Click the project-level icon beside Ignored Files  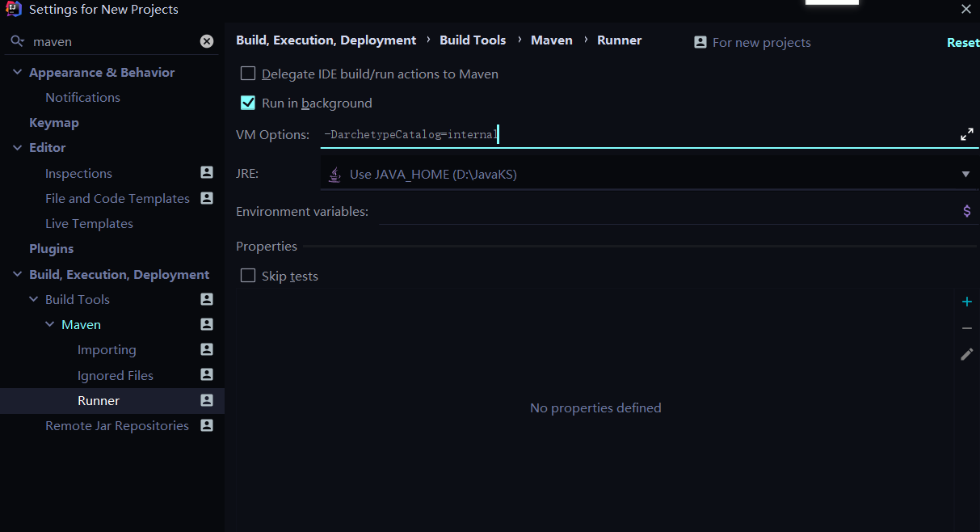tap(207, 374)
